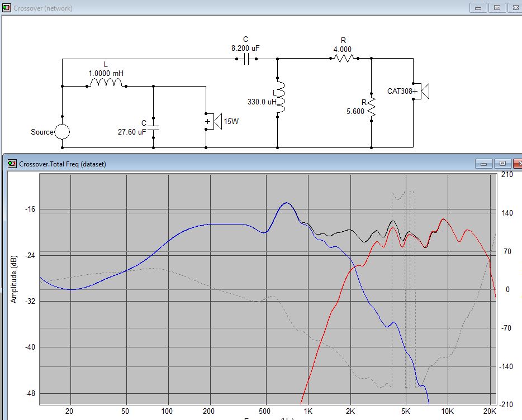522x420 pixels.
Task: Open the Crossover network window system icon
Action: point(6,8)
